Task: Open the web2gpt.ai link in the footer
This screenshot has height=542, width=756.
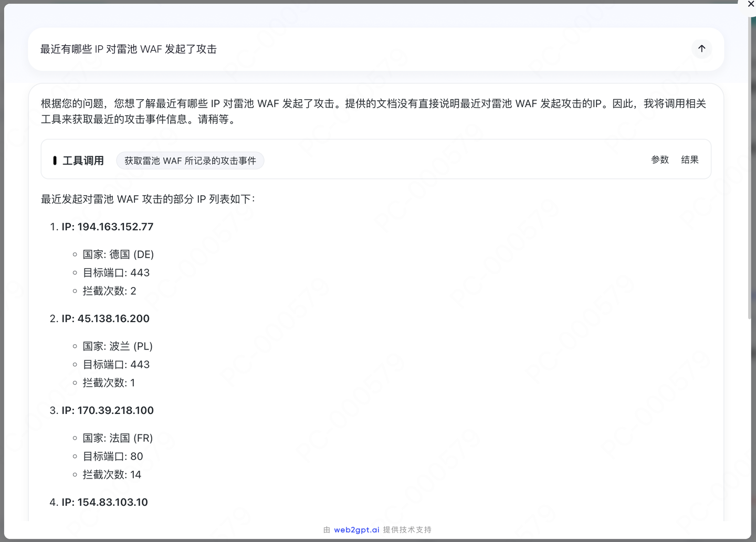Action: tap(356, 530)
